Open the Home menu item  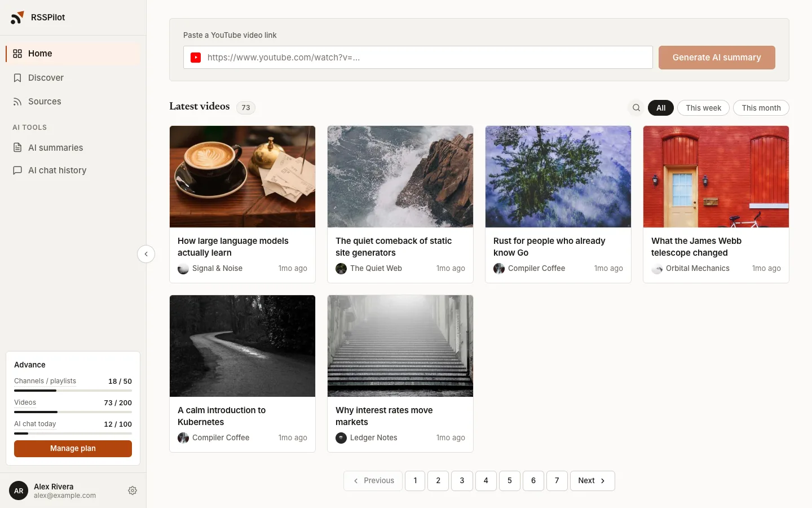[x=73, y=54]
